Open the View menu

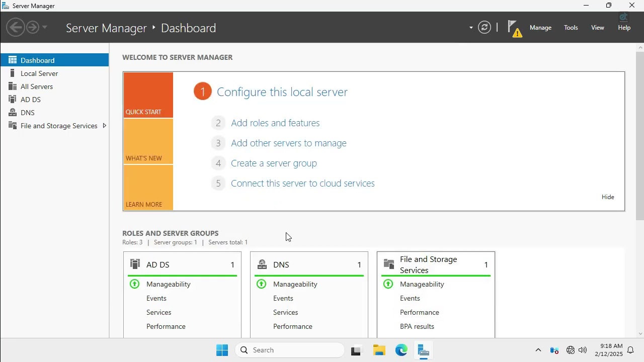pos(598,28)
